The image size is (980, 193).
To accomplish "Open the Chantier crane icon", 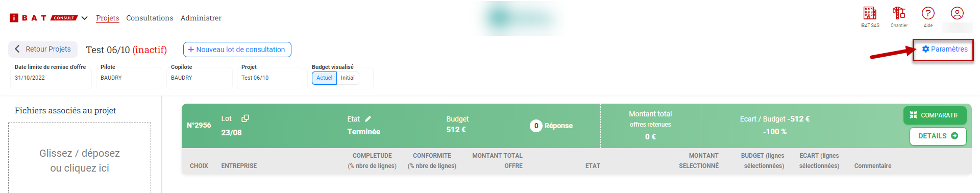I will point(899,13).
